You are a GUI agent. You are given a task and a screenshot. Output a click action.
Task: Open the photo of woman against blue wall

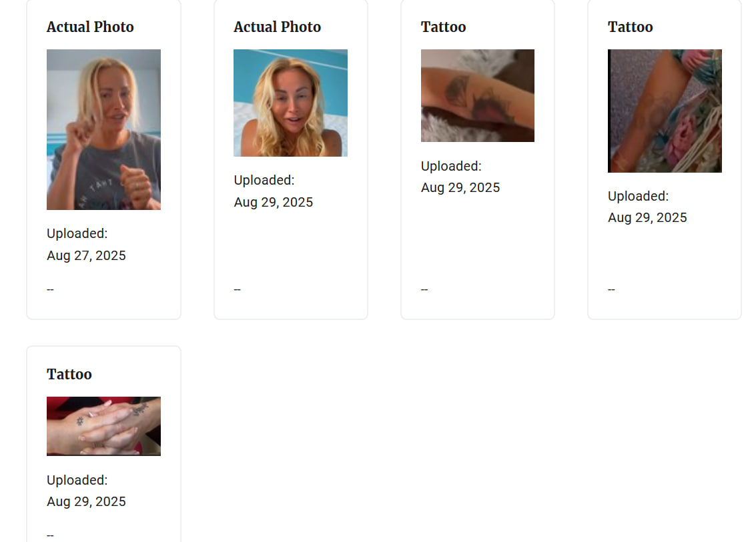point(290,103)
